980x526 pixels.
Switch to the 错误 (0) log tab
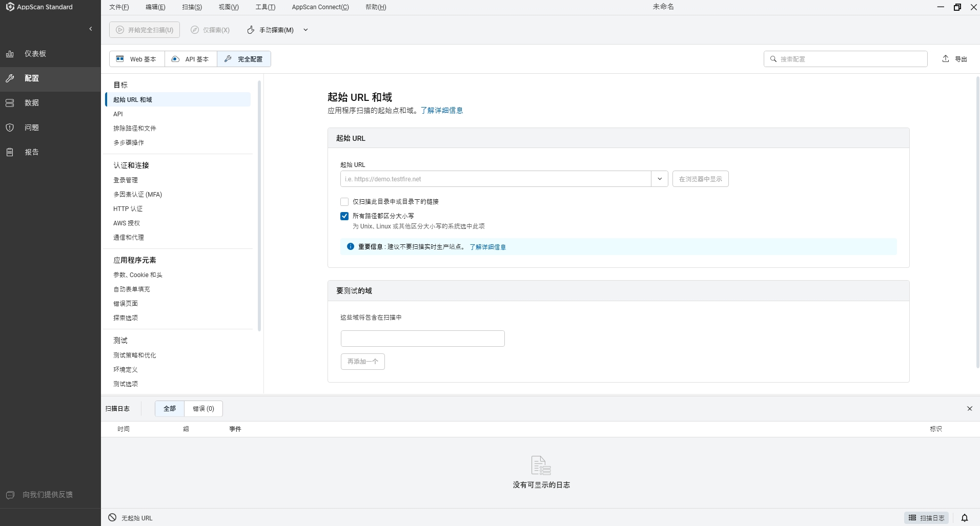(x=203, y=409)
